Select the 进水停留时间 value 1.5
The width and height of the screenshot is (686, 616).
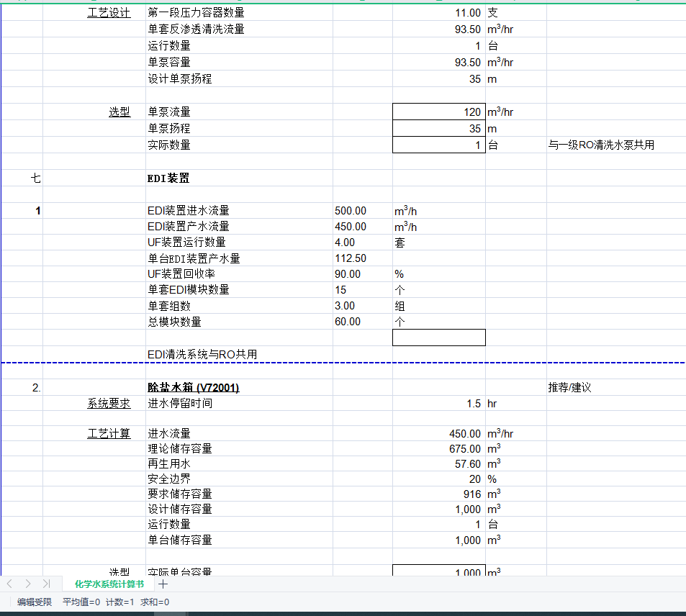tap(439, 404)
